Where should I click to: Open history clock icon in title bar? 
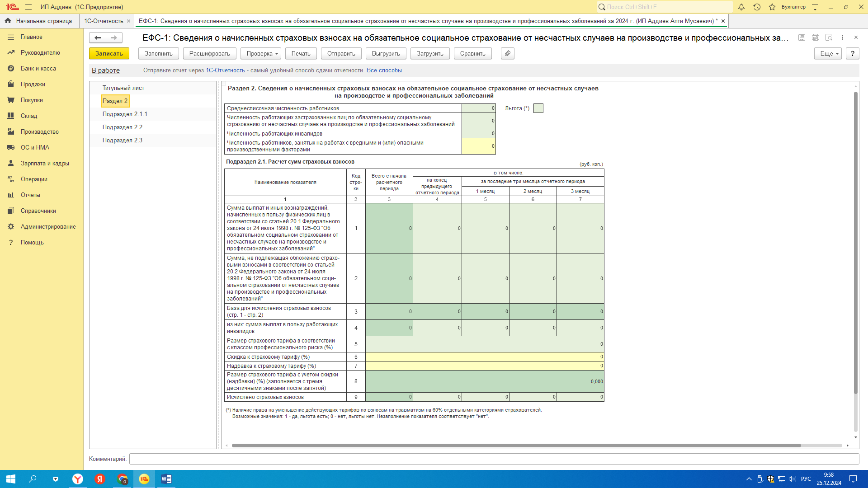click(757, 7)
